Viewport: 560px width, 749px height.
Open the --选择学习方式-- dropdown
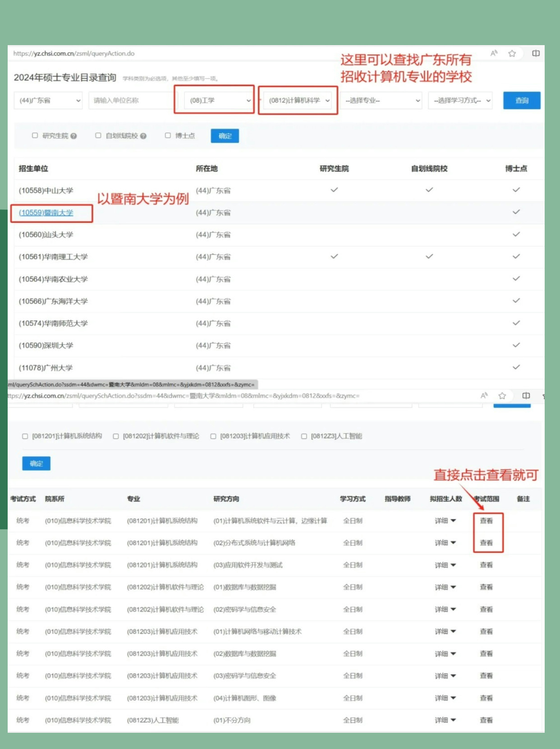coord(460,100)
